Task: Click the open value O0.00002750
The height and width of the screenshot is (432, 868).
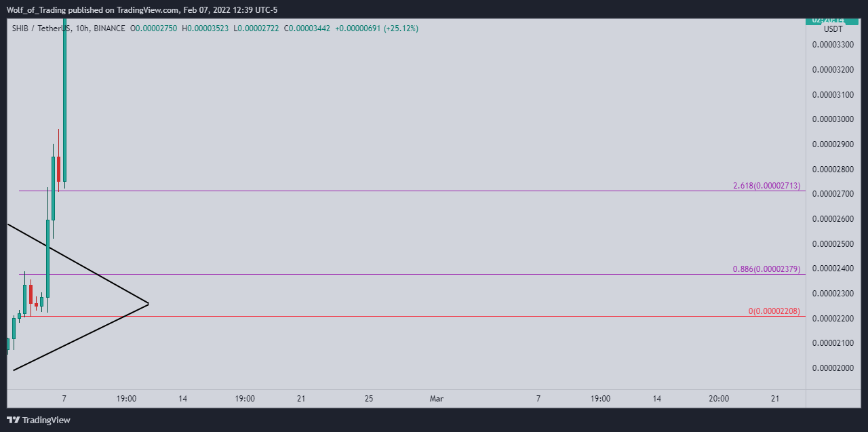Action: pos(154,28)
